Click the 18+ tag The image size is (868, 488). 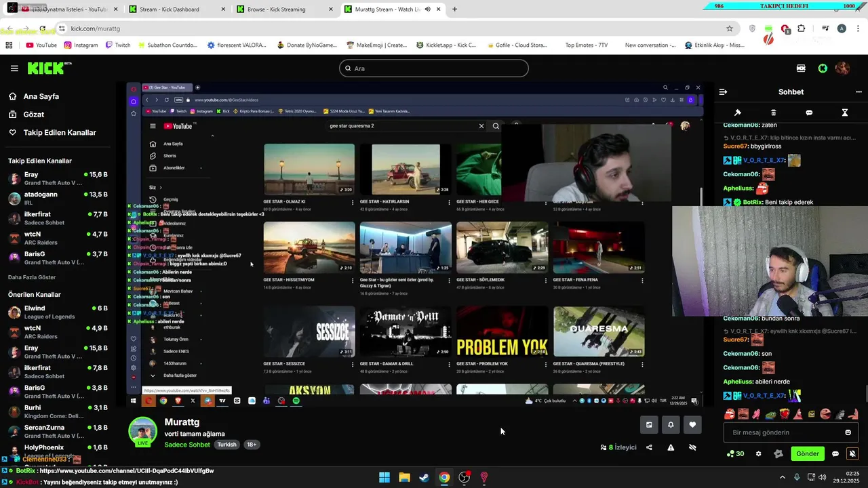[x=252, y=445]
